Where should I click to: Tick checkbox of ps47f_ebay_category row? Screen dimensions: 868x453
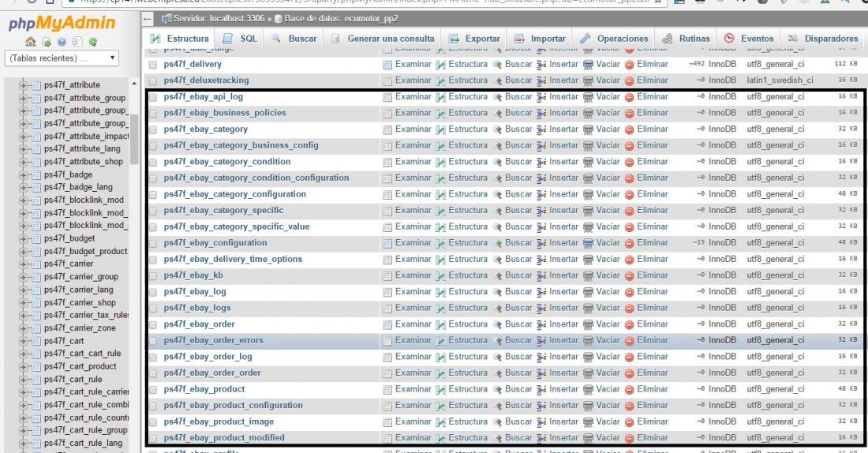153,130
